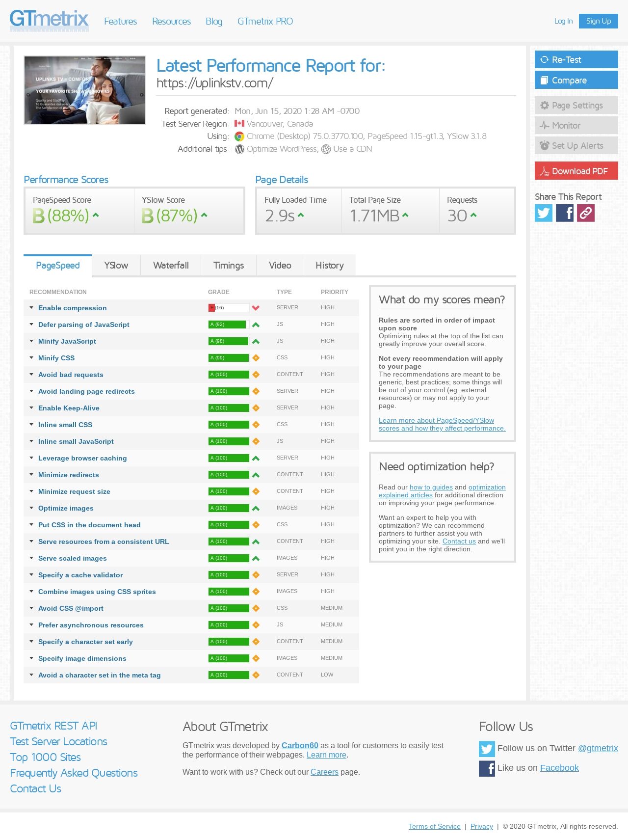Open the Timings tab
Screen dimensions: 628x840
pyautogui.click(x=229, y=266)
